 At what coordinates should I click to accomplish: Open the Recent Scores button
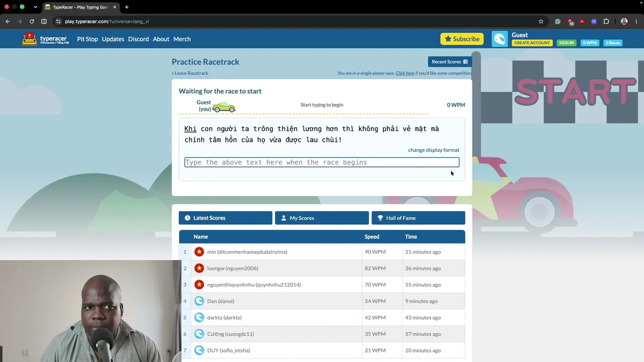point(450,62)
